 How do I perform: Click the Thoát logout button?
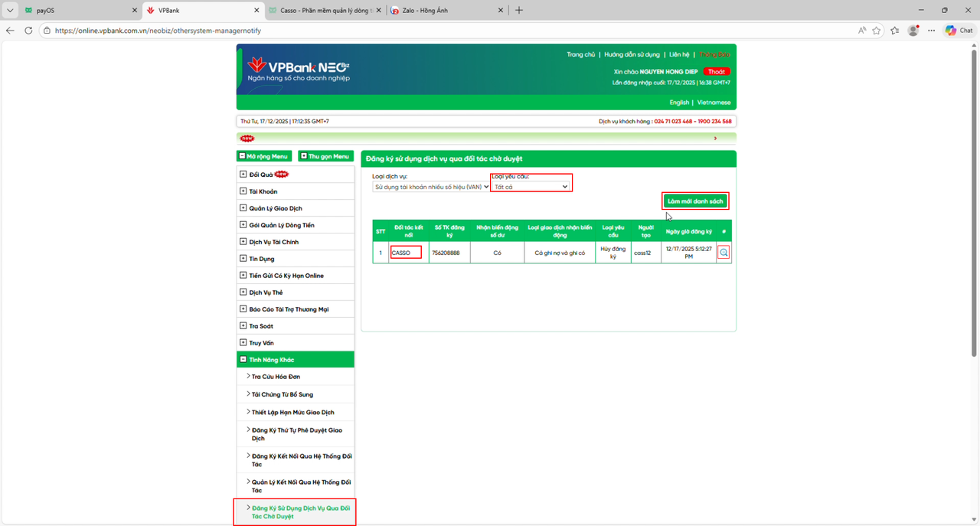tap(717, 71)
